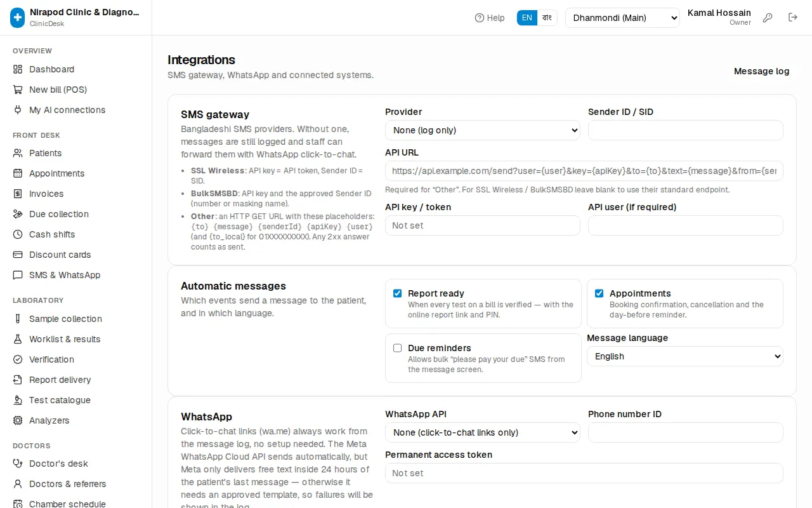The width and height of the screenshot is (812, 508).
Task: Click the Invoices receipt icon
Action: click(x=18, y=194)
